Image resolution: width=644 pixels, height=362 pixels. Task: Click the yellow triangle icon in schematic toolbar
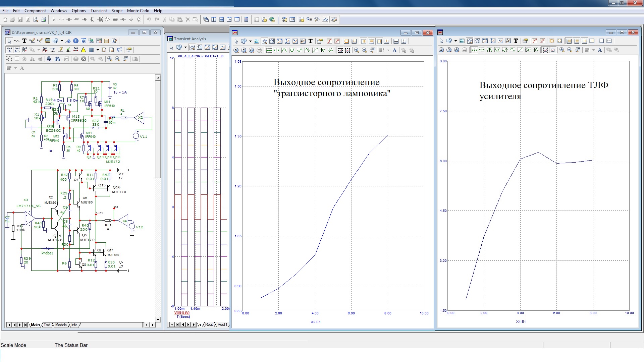(84, 50)
